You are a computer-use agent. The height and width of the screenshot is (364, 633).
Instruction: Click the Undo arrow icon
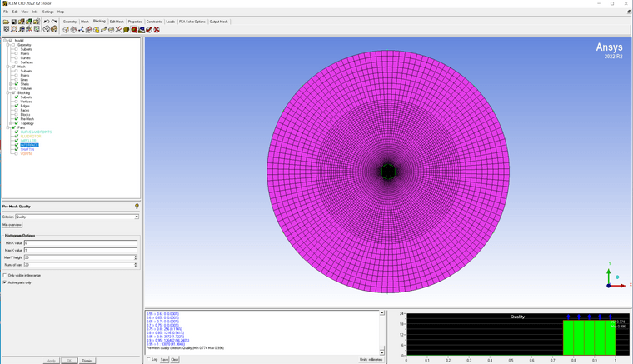click(x=47, y=22)
